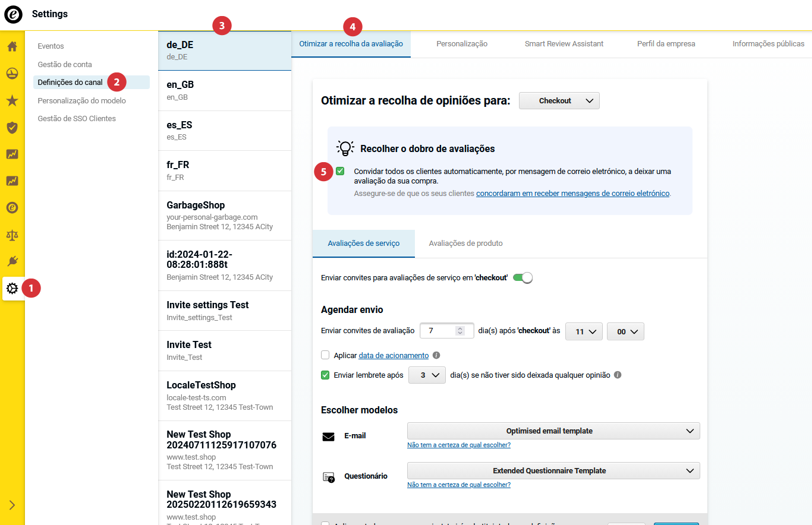The image size is (812, 525).
Task: Click the home icon in sidebar
Action: point(12,46)
